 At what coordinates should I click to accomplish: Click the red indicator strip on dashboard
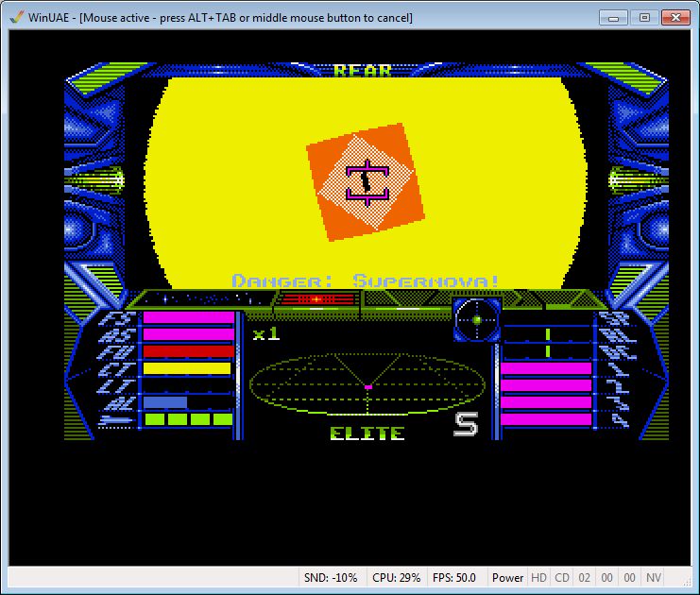(x=318, y=299)
